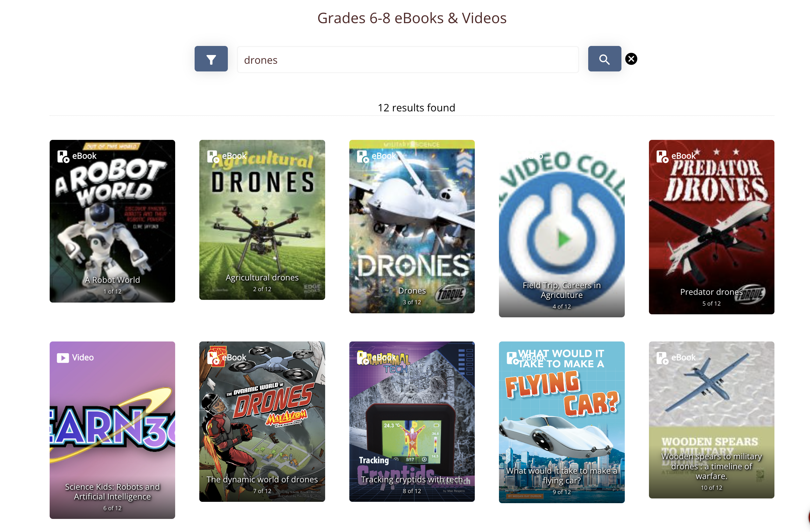Click the 'Agricultural drones' title text
Viewport: 810px width, 532px height.
[x=262, y=277]
